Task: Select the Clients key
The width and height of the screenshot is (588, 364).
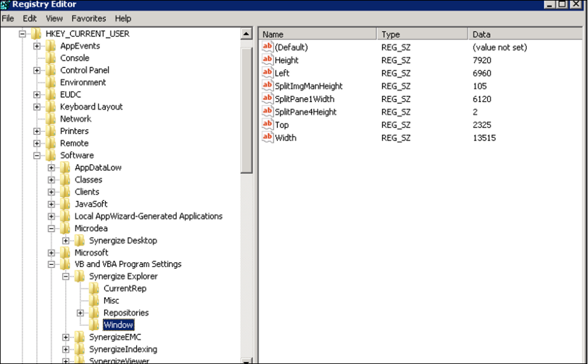Action: [x=86, y=192]
